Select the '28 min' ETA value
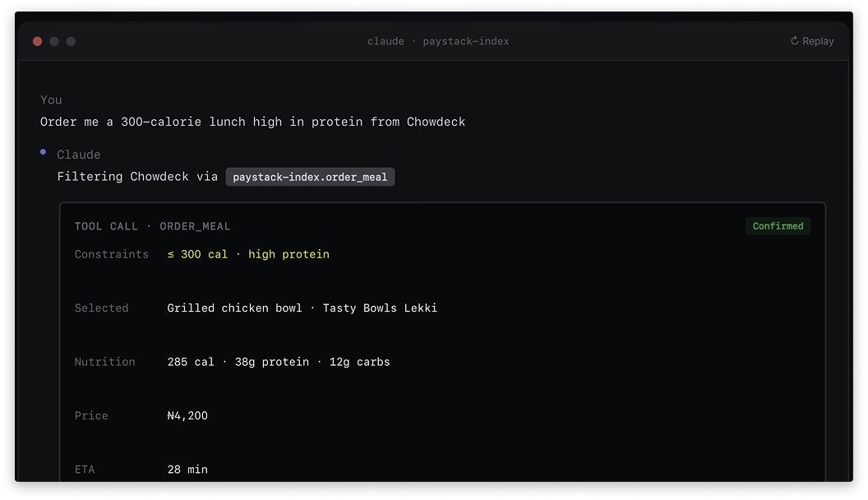Screen dimensions: 868x500 pyautogui.click(x=187, y=470)
